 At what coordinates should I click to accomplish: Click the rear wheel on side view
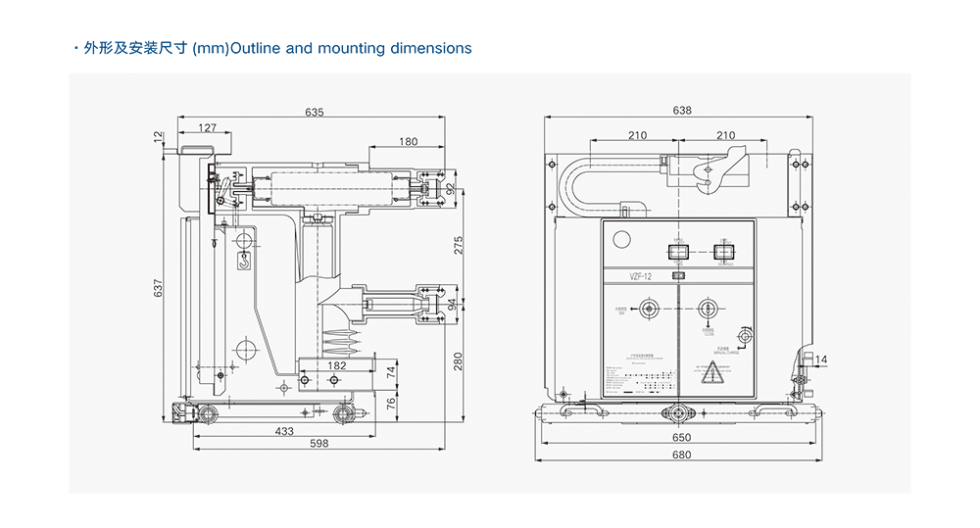343,414
